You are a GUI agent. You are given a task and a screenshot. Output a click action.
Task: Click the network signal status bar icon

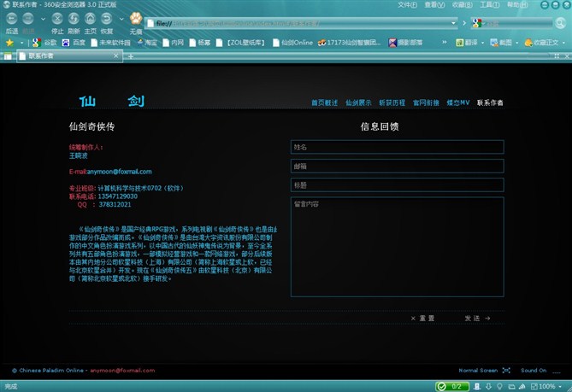click(522, 386)
